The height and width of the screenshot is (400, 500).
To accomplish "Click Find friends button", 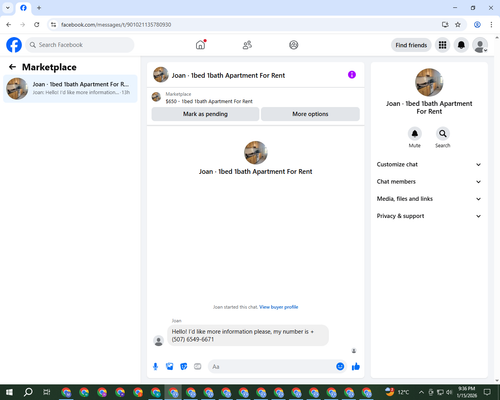I will tap(411, 45).
